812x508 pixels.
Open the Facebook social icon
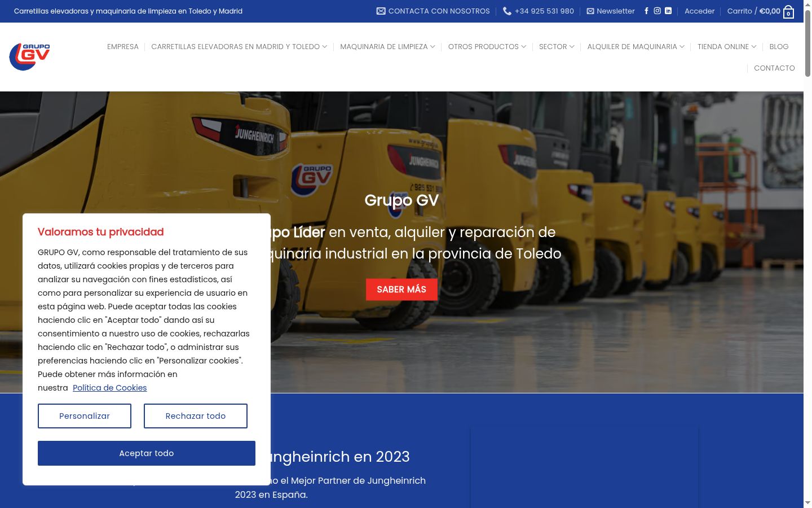646,11
